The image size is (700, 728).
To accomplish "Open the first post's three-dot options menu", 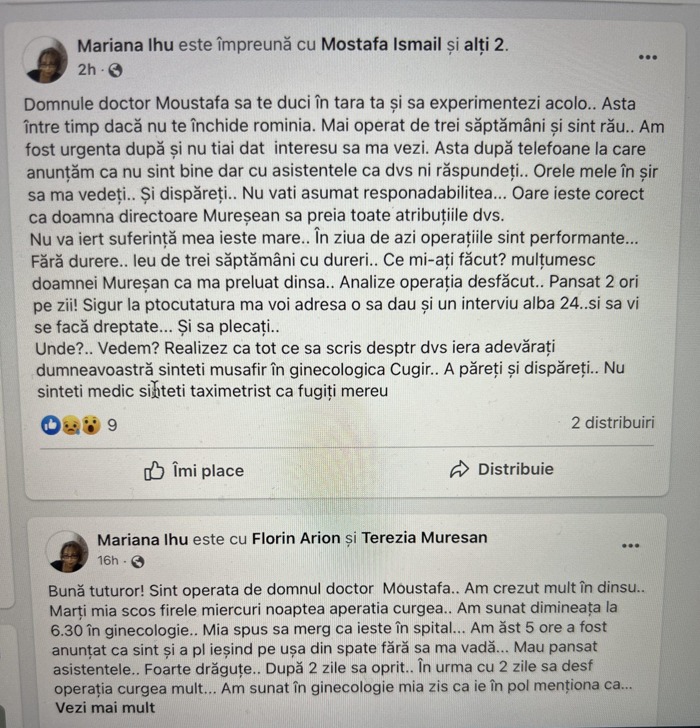I will (x=648, y=57).
